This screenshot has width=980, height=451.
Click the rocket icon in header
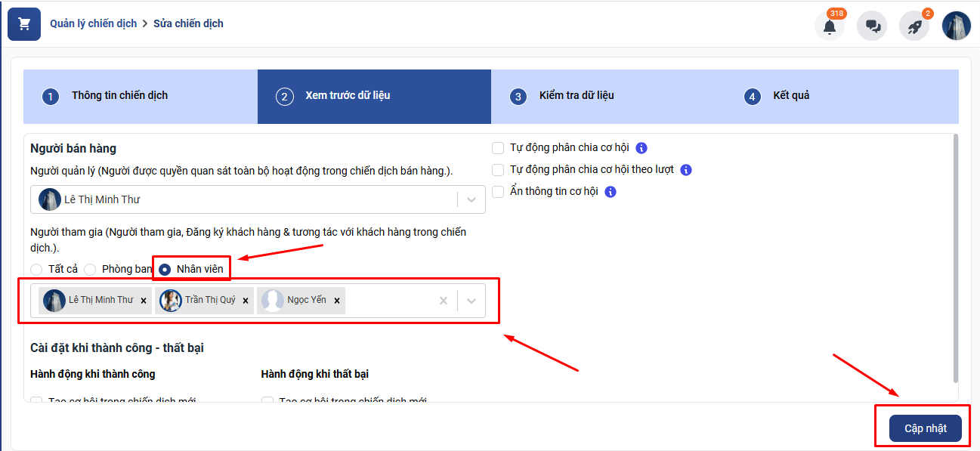[914, 26]
